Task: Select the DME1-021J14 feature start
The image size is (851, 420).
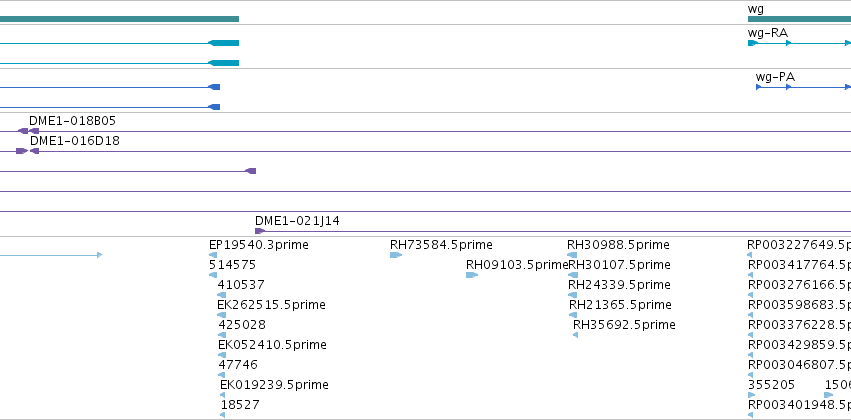Action: 260,231
